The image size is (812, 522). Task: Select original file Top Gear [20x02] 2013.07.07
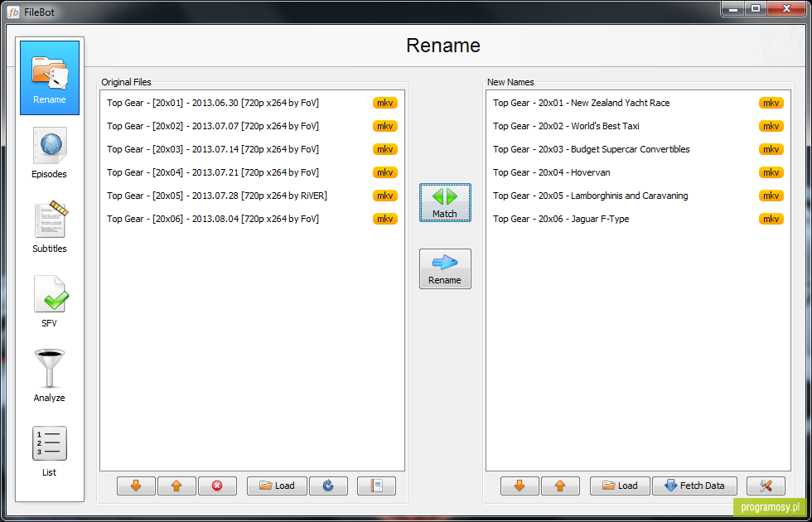252,126
